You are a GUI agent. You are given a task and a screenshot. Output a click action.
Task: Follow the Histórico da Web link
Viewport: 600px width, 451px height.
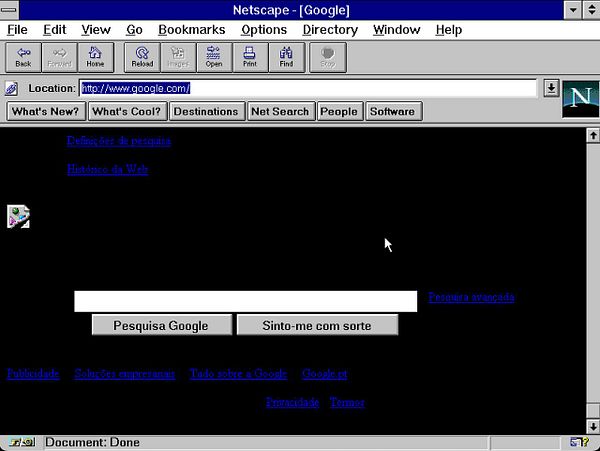coord(108,169)
